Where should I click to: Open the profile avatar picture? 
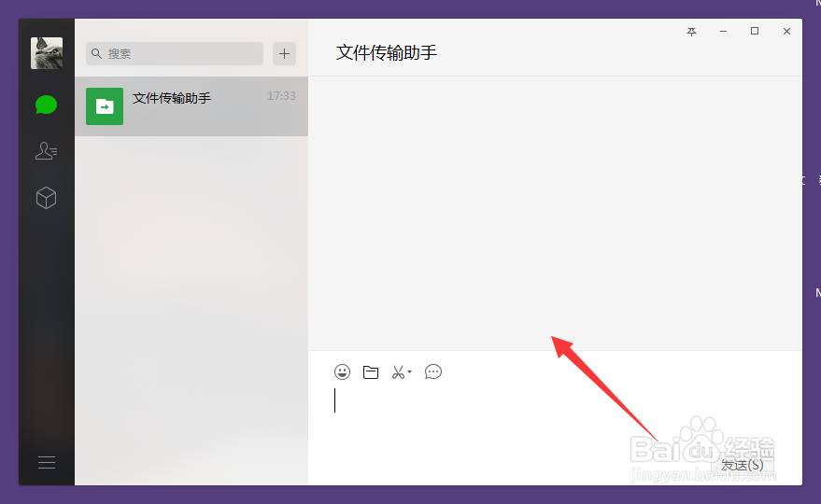click(x=47, y=53)
